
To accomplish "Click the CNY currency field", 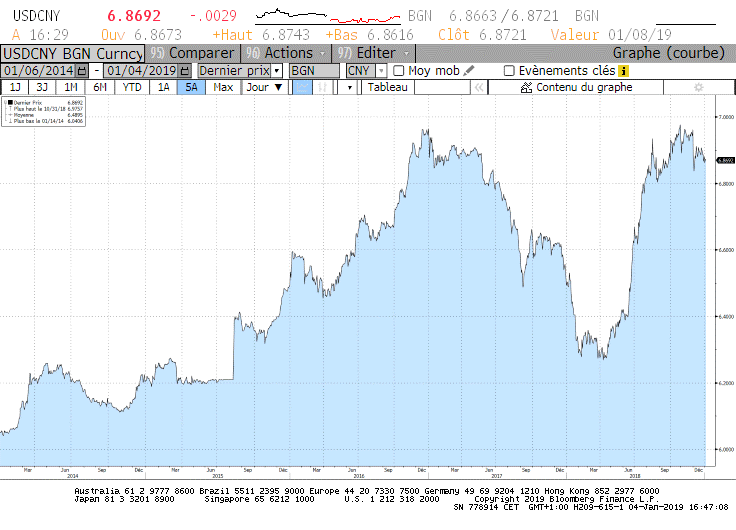I will [361, 71].
